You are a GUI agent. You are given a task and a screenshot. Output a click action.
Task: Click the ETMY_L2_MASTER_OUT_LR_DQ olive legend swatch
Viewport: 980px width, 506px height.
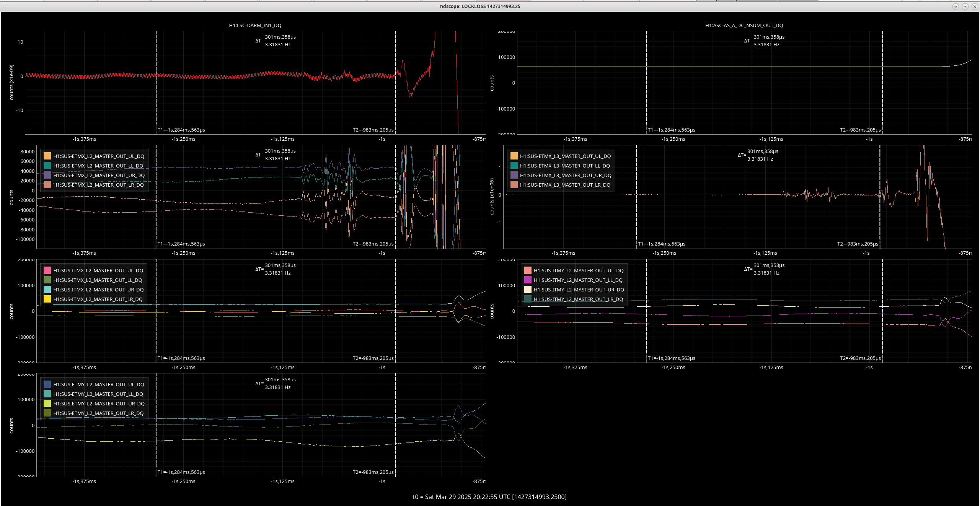pyautogui.click(x=47, y=413)
